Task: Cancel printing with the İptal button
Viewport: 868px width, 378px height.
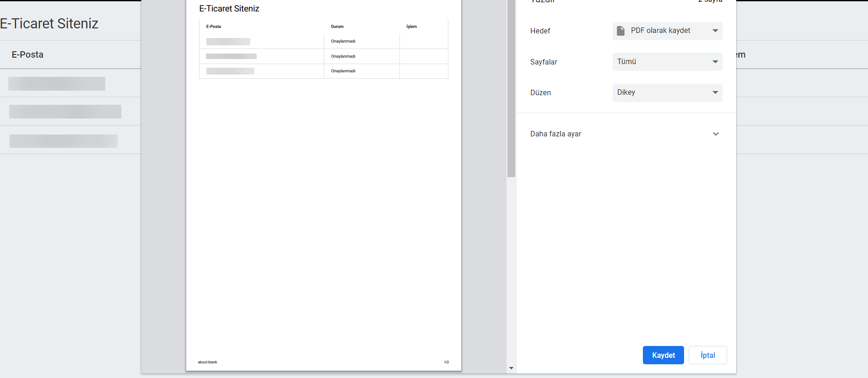Action: (x=707, y=355)
